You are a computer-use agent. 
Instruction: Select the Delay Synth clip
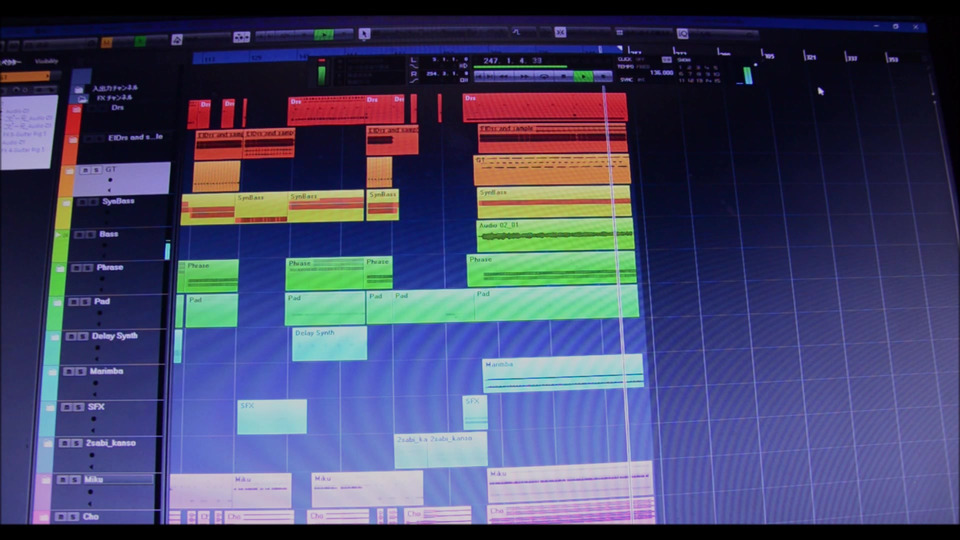pos(329,343)
